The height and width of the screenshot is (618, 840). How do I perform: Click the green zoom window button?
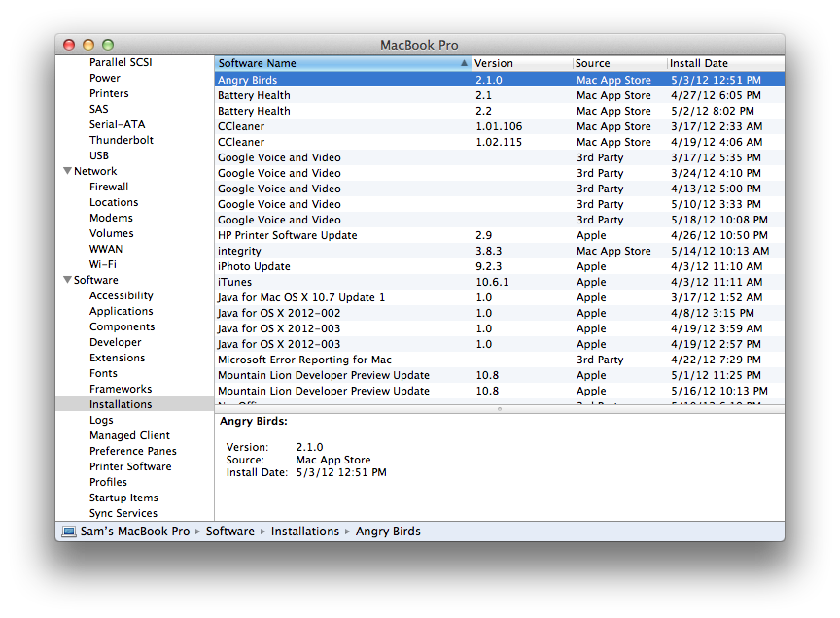click(x=108, y=45)
